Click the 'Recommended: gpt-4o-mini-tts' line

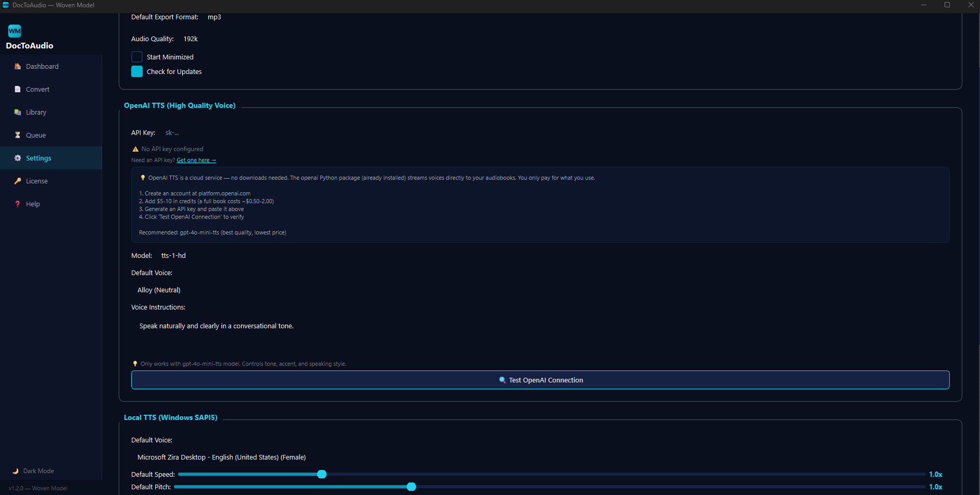(x=212, y=232)
